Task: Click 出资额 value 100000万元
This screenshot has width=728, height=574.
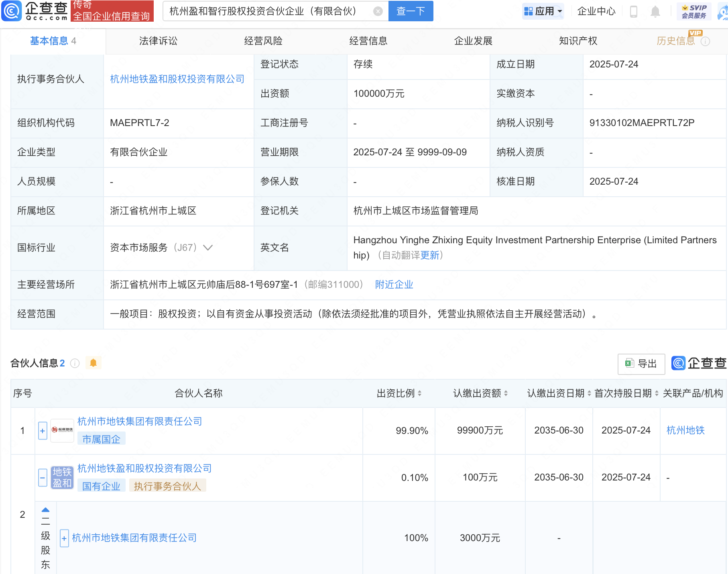Action: tap(379, 94)
